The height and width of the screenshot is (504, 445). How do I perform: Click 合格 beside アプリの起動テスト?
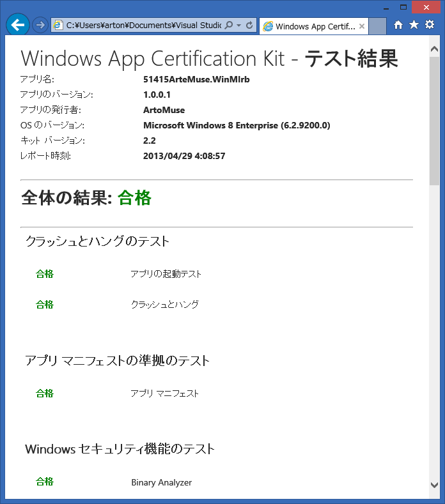coord(45,274)
